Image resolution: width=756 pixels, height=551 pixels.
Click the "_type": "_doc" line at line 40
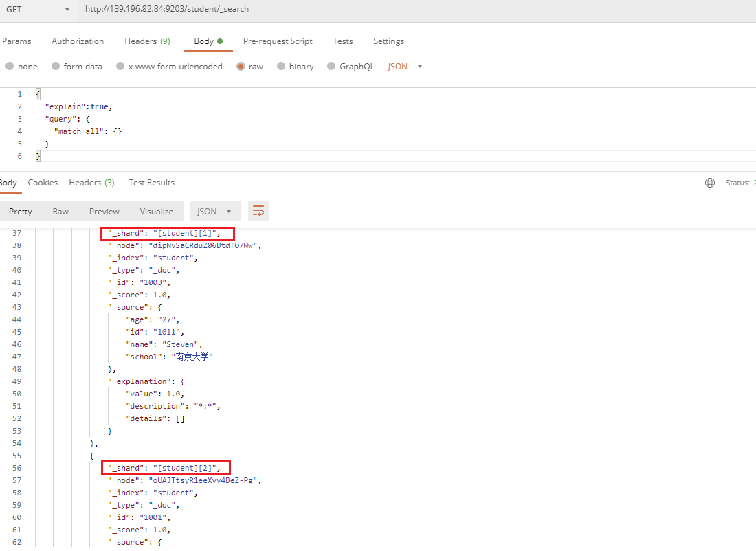click(x=144, y=270)
